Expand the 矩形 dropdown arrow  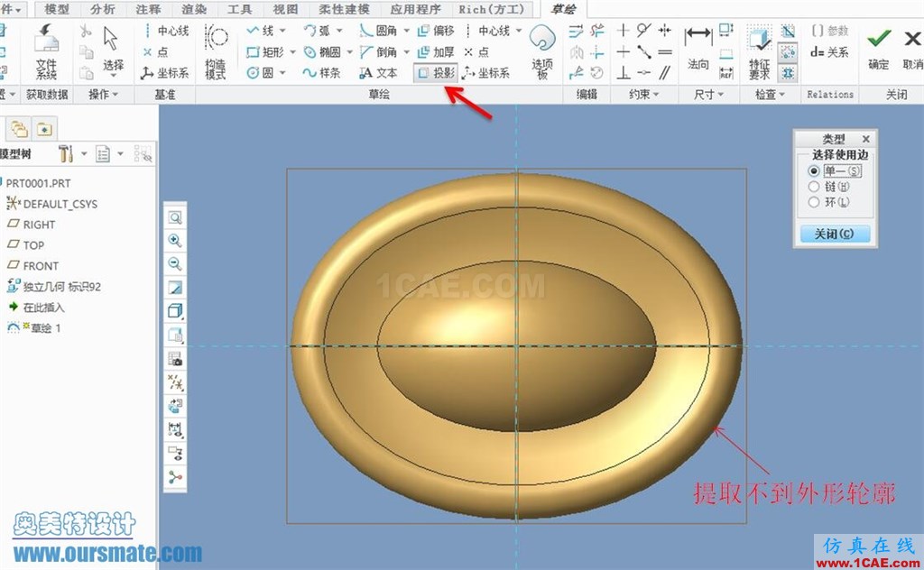click(x=293, y=51)
